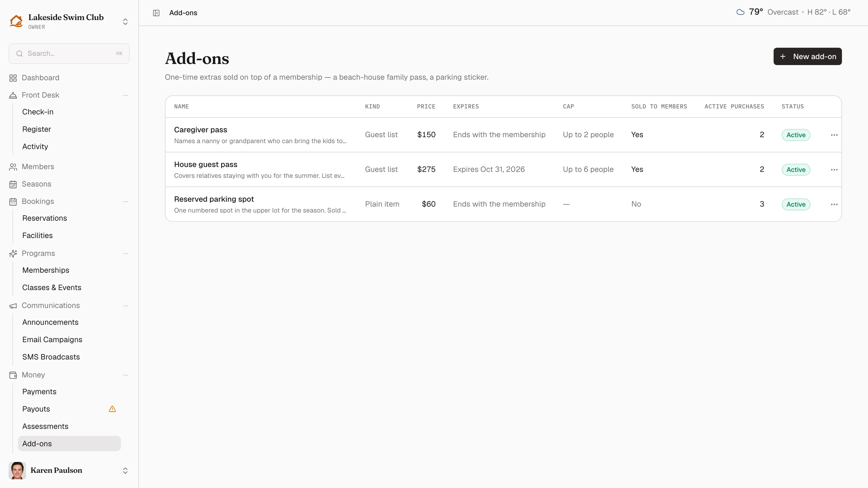Click the search magnifier icon
Screen dimensions: 868x488
20,54
